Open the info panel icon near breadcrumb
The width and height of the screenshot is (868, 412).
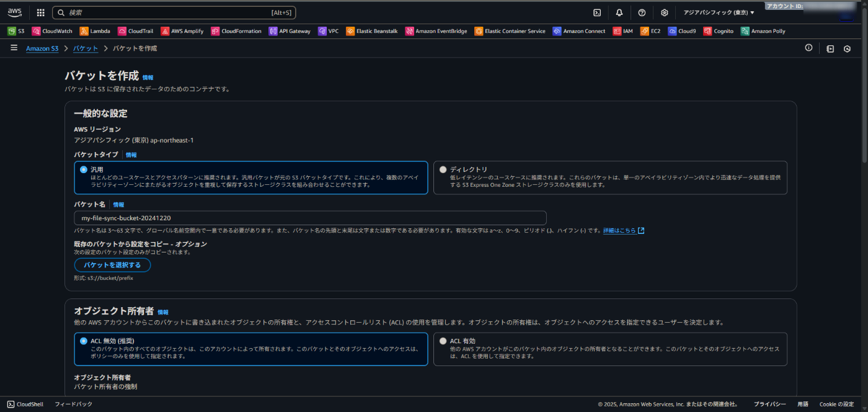[808, 48]
